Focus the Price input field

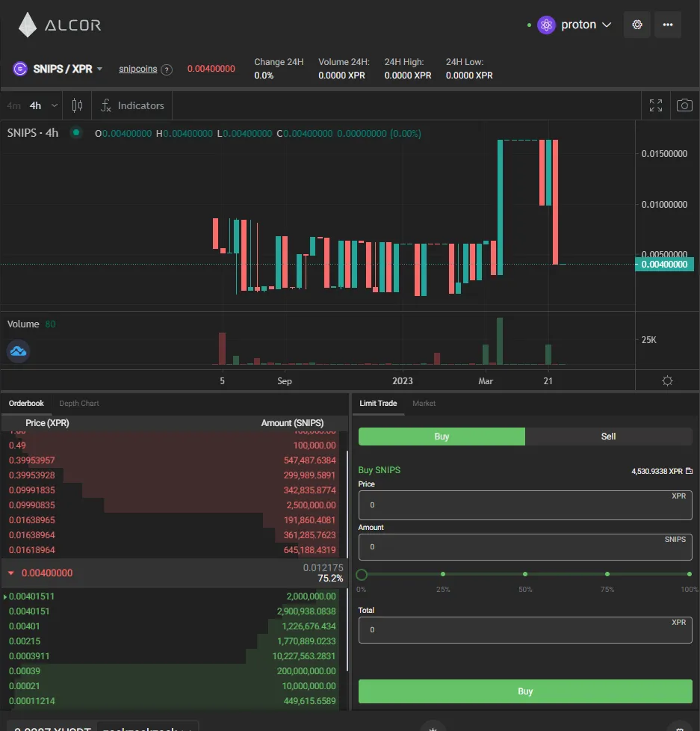[x=525, y=505]
